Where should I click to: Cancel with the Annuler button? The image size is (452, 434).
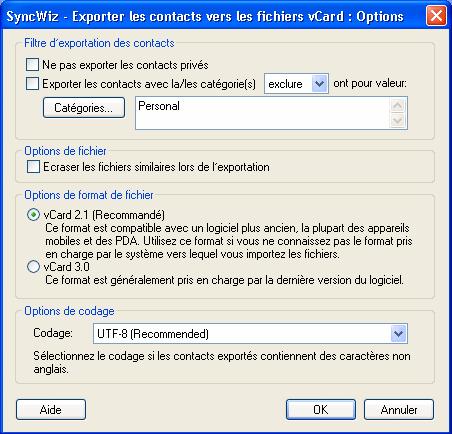399,410
